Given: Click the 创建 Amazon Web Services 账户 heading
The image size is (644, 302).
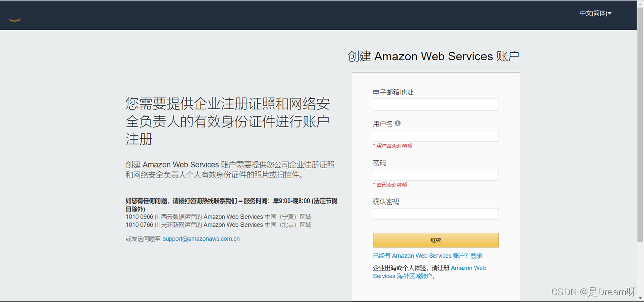Looking at the screenshot, I should click(433, 56).
